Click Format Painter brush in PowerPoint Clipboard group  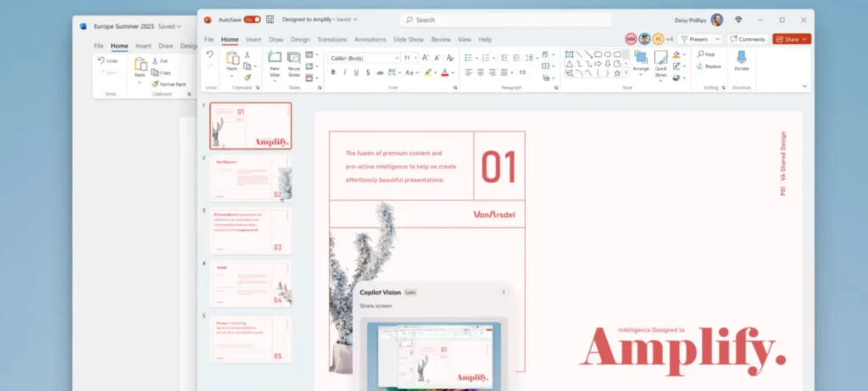click(248, 77)
